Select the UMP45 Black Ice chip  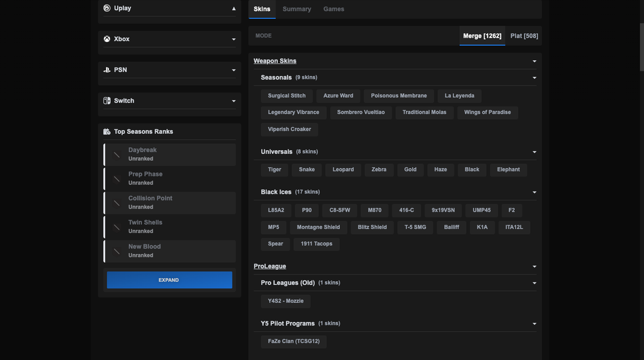tap(481, 210)
